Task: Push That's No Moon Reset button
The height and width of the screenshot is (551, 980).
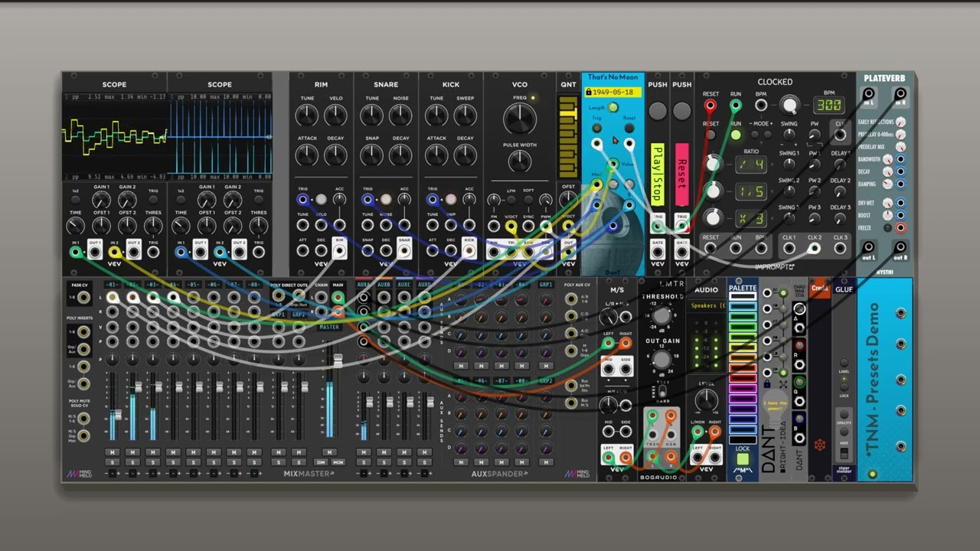Action: [629, 129]
